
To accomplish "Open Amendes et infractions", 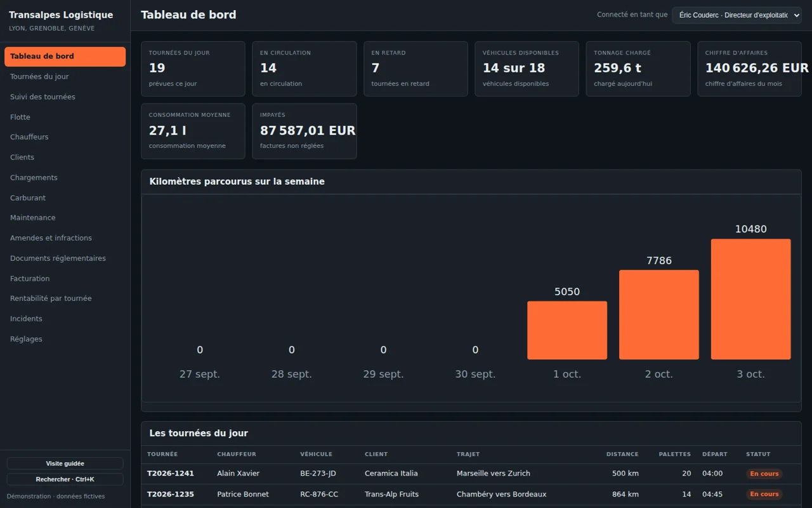I will pyautogui.click(x=65, y=238).
